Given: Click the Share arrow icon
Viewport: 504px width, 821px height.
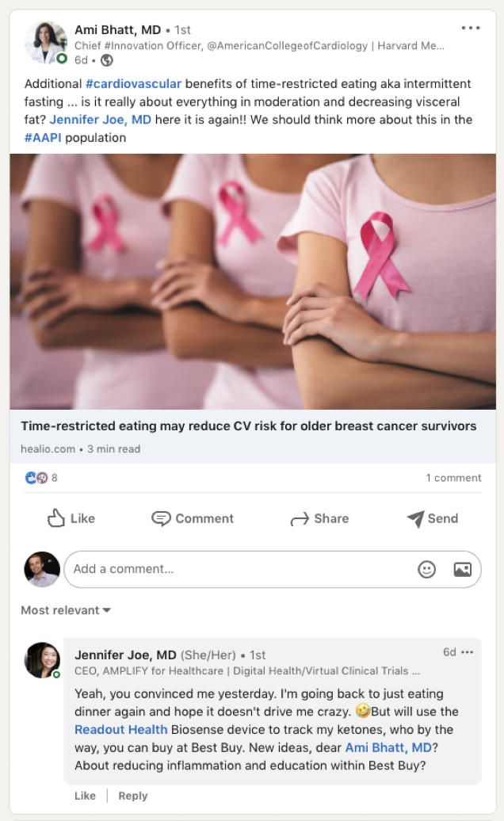Looking at the screenshot, I should [300, 519].
